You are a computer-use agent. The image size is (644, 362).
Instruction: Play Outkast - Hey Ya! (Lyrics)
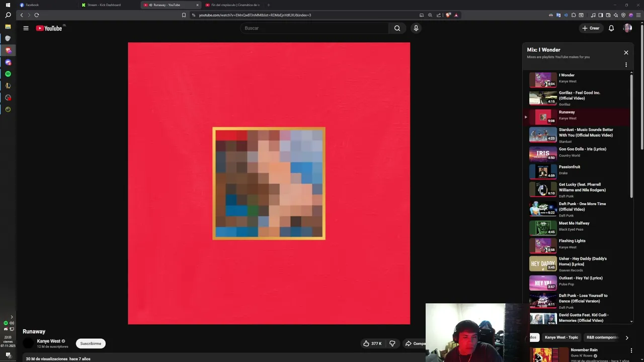point(576,283)
